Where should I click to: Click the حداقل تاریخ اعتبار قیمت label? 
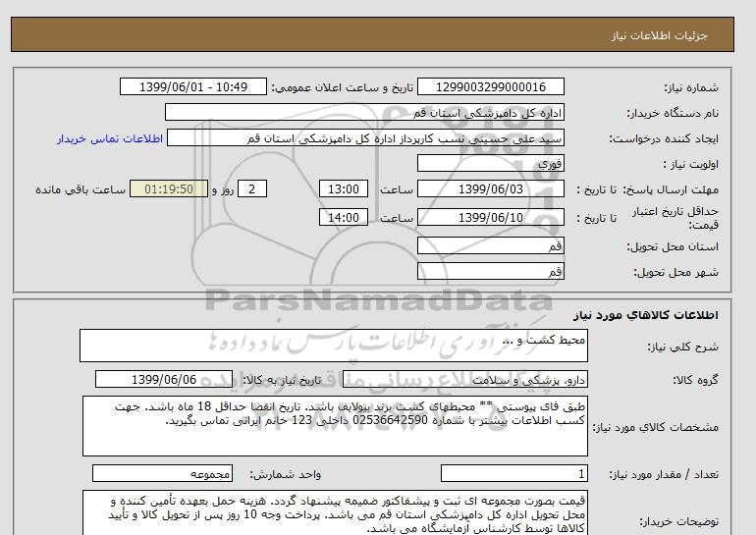coord(675,218)
